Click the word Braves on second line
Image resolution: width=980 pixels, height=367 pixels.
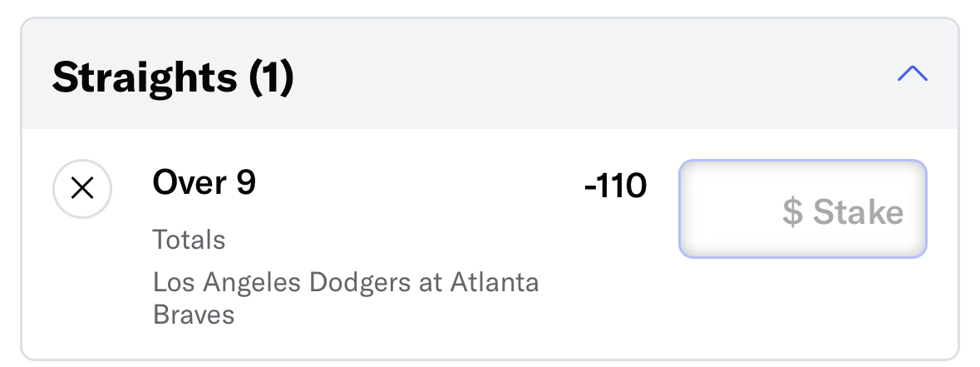pos(194,315)
